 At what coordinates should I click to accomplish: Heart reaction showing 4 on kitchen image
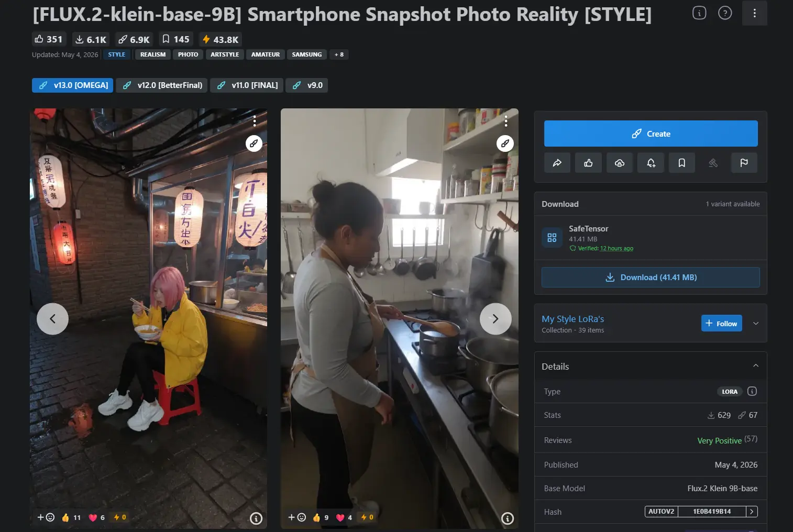344,517
